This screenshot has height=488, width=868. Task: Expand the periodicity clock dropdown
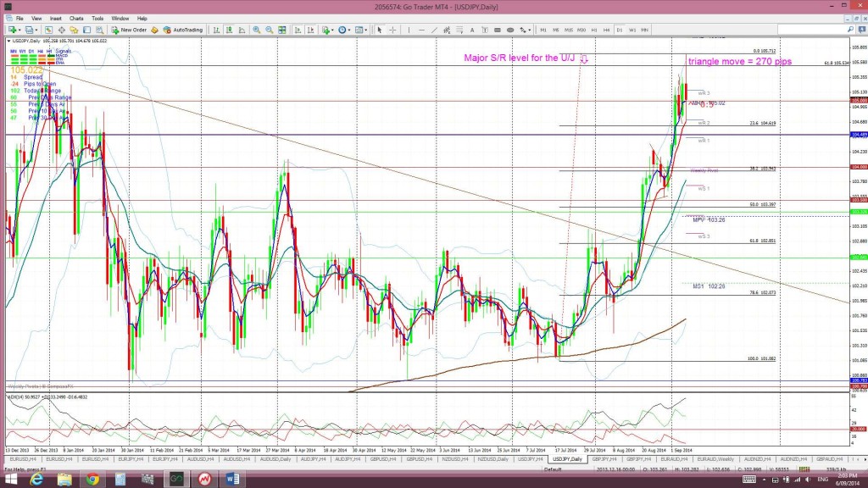347,30
